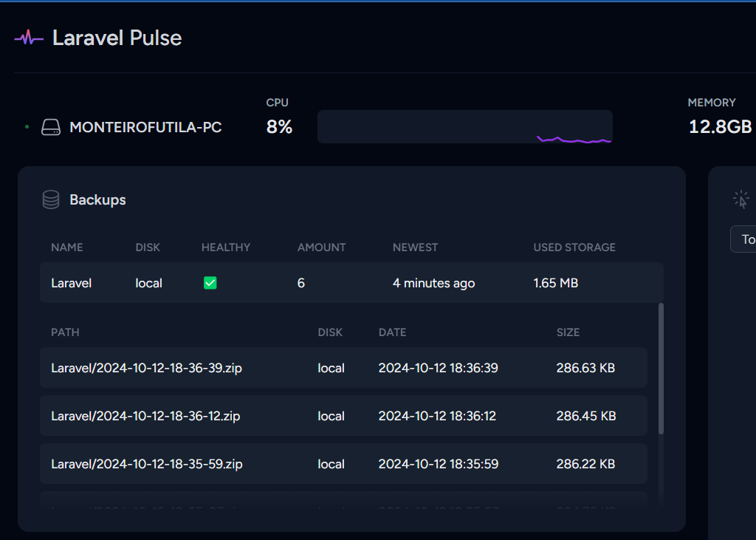Click the green healthy checkmark icon

tap(210, 283)
